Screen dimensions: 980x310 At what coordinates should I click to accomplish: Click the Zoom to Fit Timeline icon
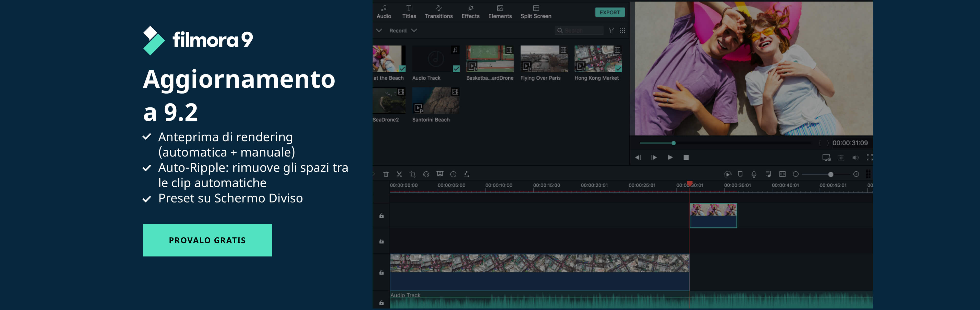click(782, 174)
